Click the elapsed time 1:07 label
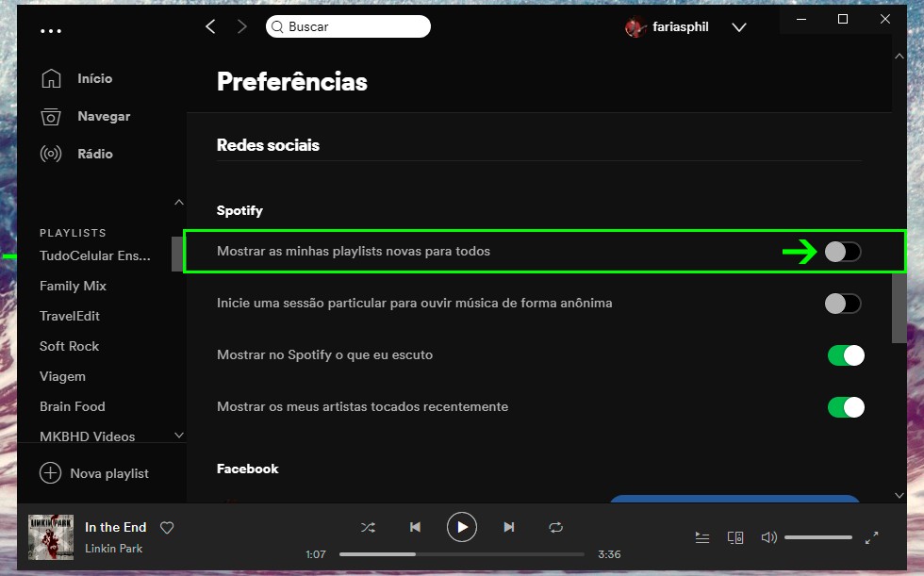The image size is (924, 576). [316, 554]
